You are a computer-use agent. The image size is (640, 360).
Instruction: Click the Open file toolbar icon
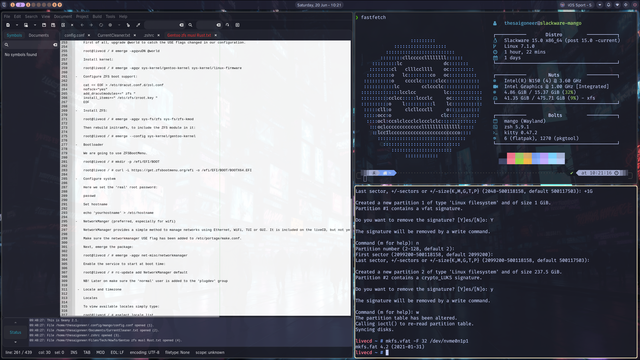coord(26,25)
